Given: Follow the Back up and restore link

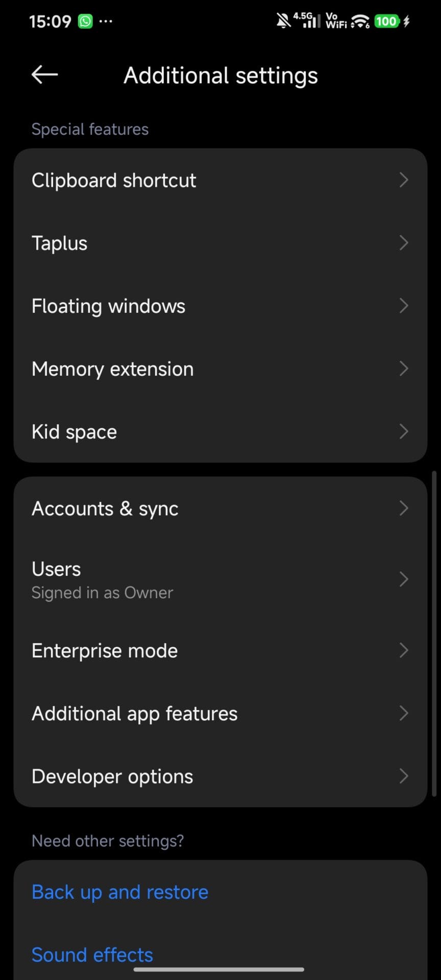Looking at the screenshot, I should [x=120, y=892].
